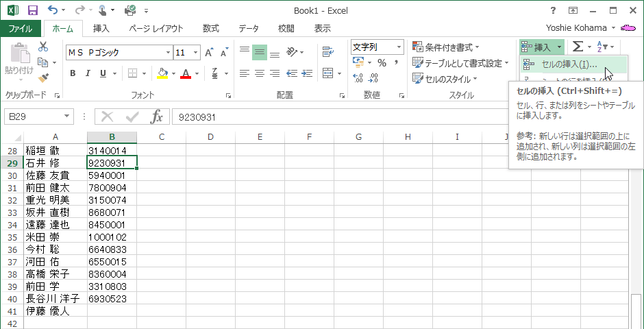The height and width of the screenshot is (329, 644).
Task: Toggle center text horizontally
Action: point(260,73)
